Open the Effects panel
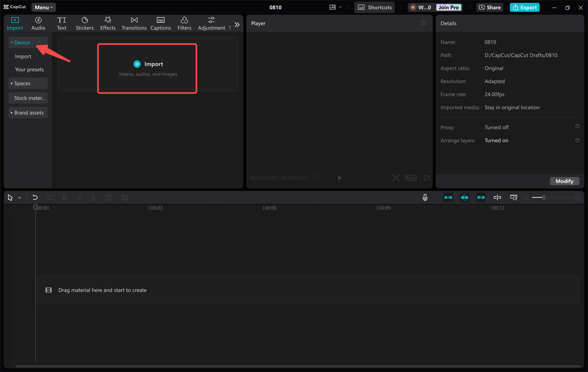Screen dimensions: 588x372 (x=107, y=23)
